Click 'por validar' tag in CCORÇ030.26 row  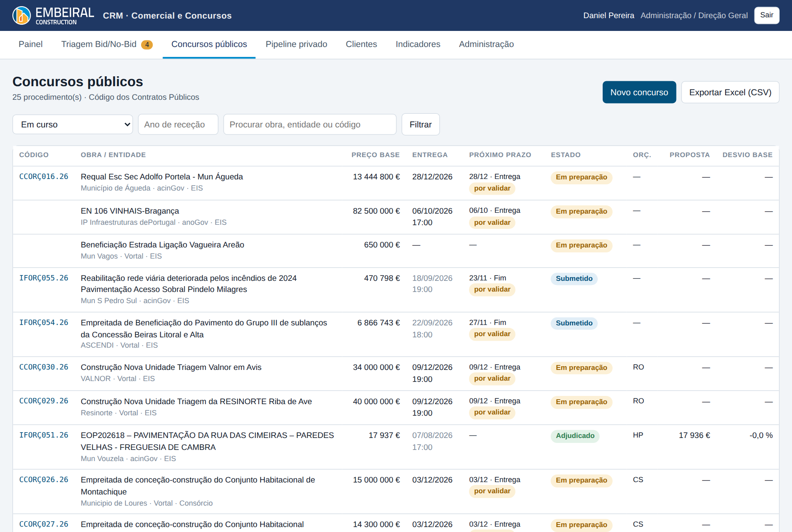point(492,379)
